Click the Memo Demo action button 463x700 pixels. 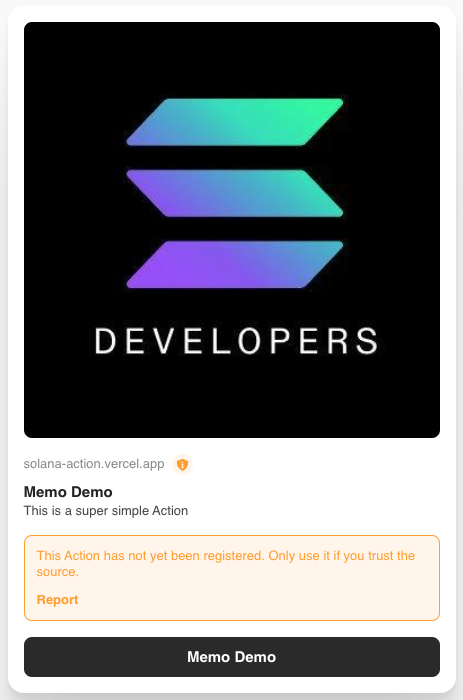coord(232,657)
